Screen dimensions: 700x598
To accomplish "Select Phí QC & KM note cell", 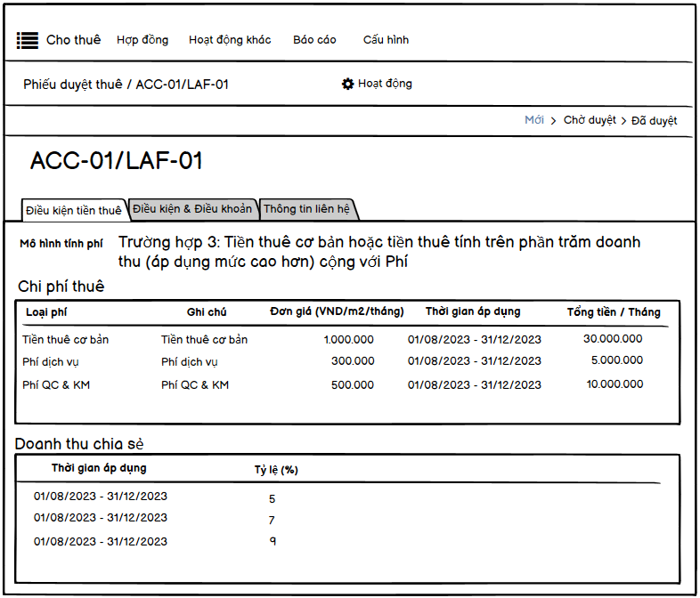I will [195, 385].
